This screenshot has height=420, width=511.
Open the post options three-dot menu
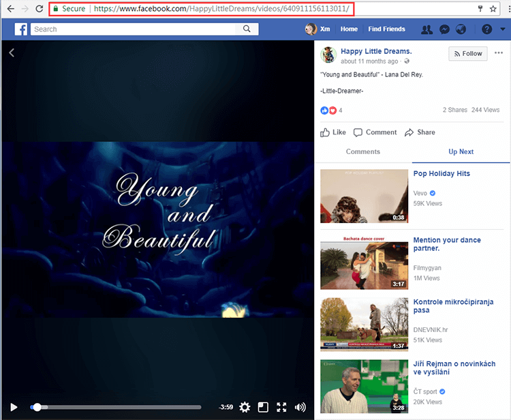(499, 52)
